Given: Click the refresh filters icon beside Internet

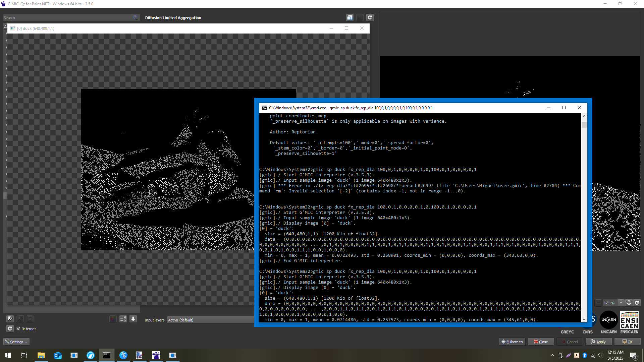Looking at the screenshot, I should point(10,329).
